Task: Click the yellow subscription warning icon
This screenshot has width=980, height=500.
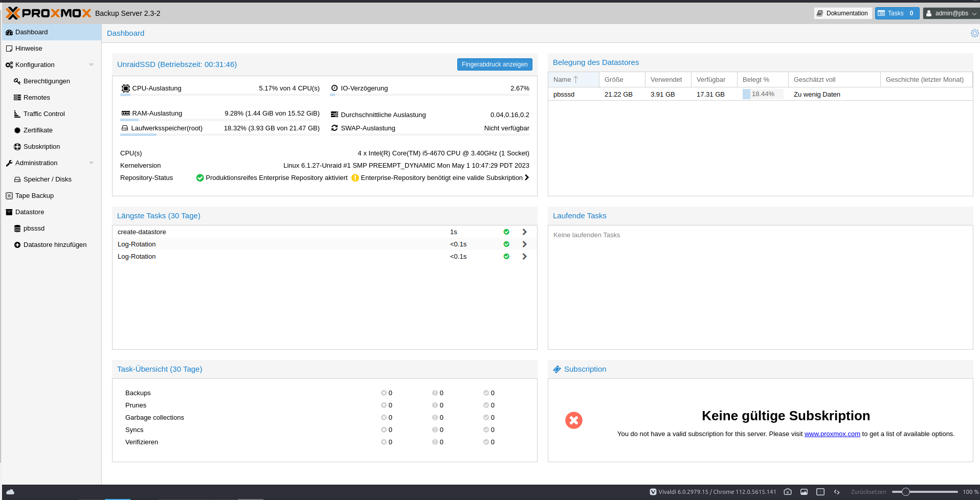Action: click(355, 178)
